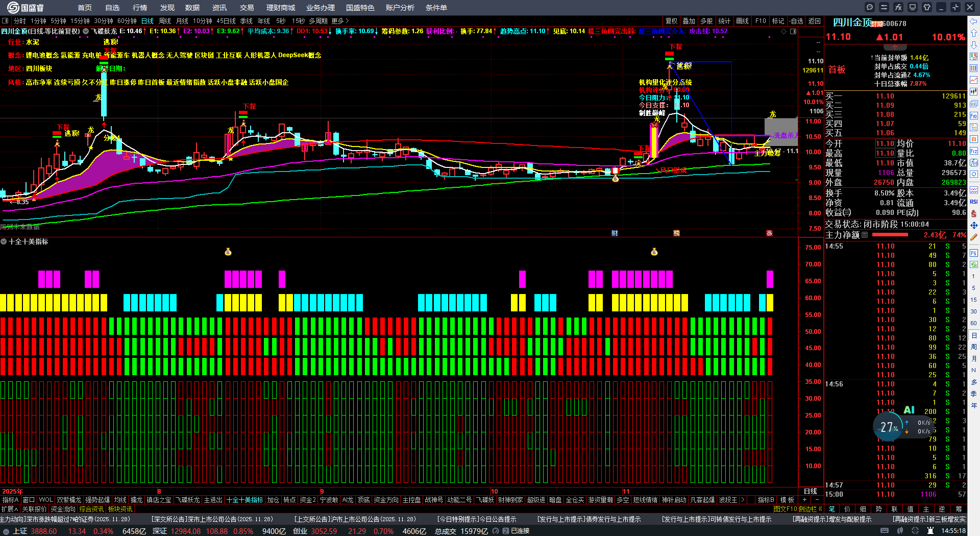Expand the 十全十美指标 panel dropdown
Image resolution: width=980 pixels, height=536 pixels.
4,241
